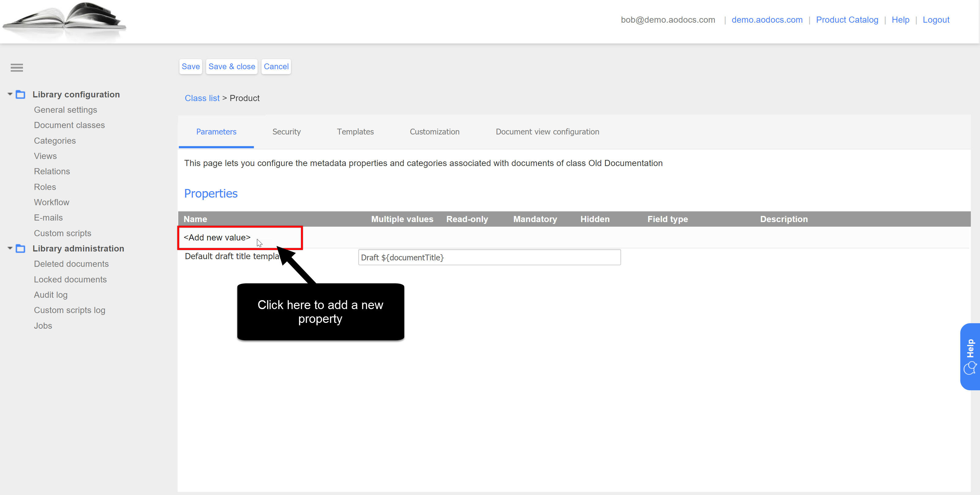Click the Properties section heading

(211, 194)
